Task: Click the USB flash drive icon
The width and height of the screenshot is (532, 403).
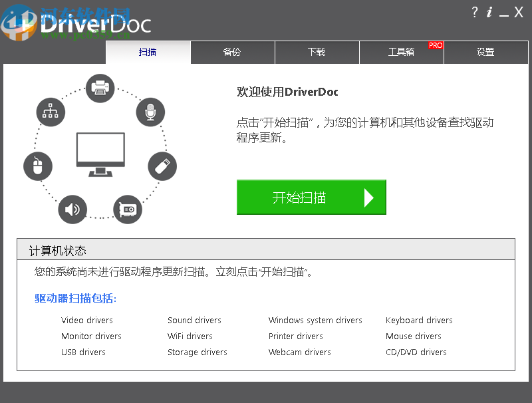Action: click(x=162, y=166)
